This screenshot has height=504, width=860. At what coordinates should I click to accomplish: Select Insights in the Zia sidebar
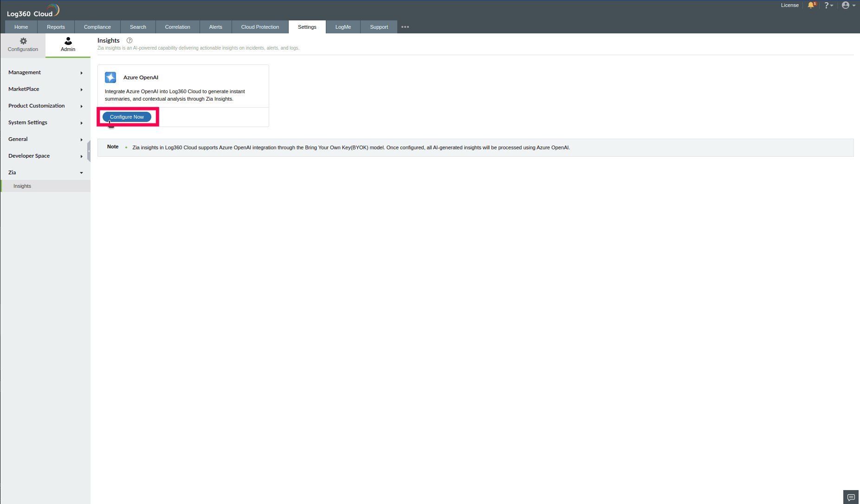tap(22, 186)
